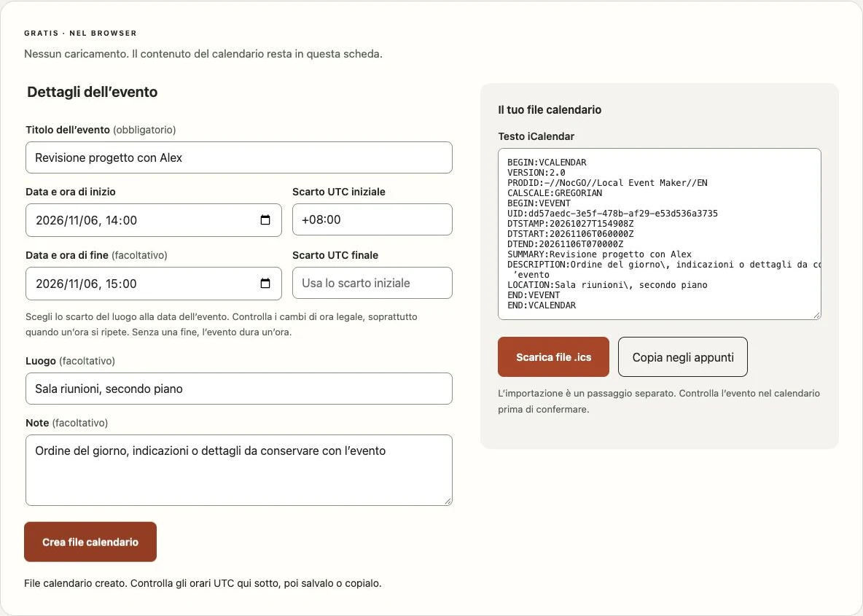Open calendar picker for start date
863x616 pixels.
[265, 220]
